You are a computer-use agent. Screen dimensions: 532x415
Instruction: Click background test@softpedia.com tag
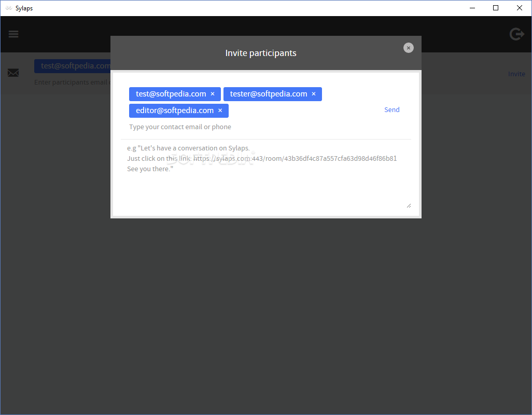pyautogui.click(x=72, y=66)
